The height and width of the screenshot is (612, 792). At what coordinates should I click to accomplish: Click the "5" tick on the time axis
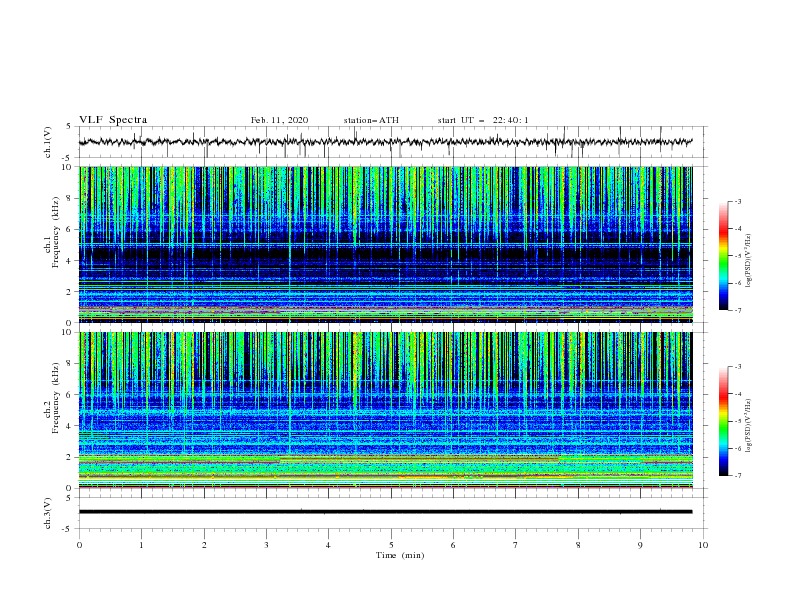click(391, 545)
